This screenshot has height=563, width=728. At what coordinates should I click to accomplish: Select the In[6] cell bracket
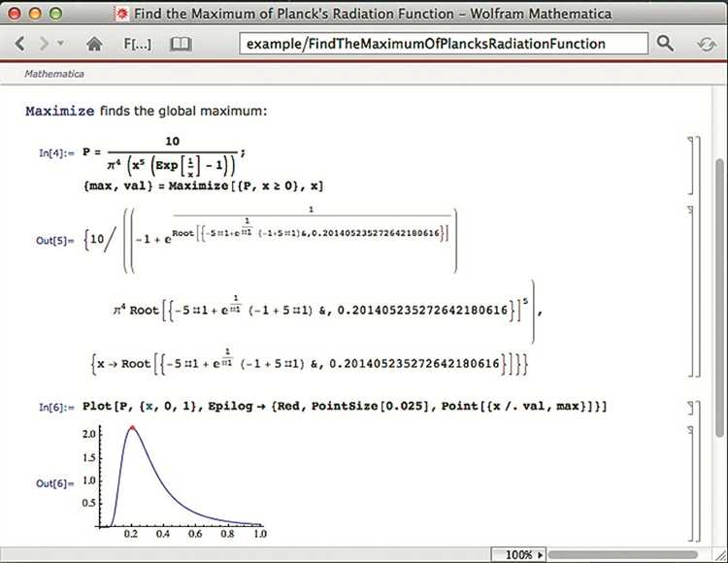click(691, 409)
